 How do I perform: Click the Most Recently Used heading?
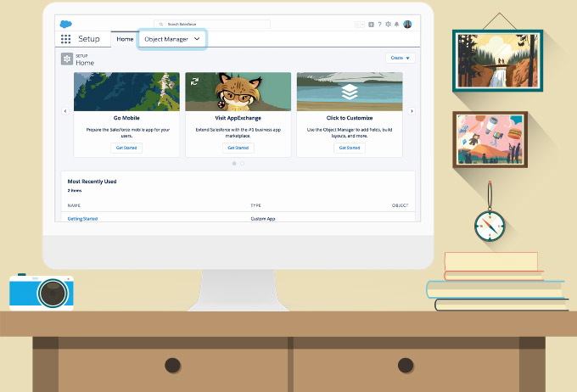pyautogui.click(x=92, y=182)
